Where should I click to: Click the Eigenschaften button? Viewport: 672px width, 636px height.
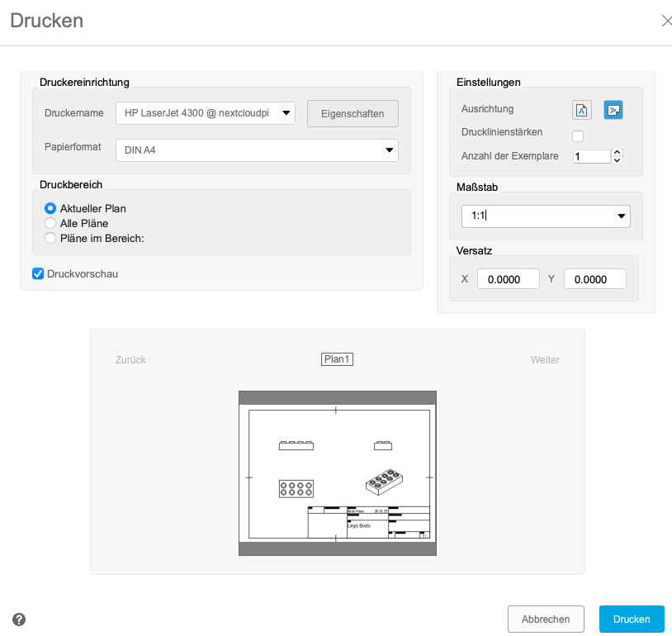353,114
